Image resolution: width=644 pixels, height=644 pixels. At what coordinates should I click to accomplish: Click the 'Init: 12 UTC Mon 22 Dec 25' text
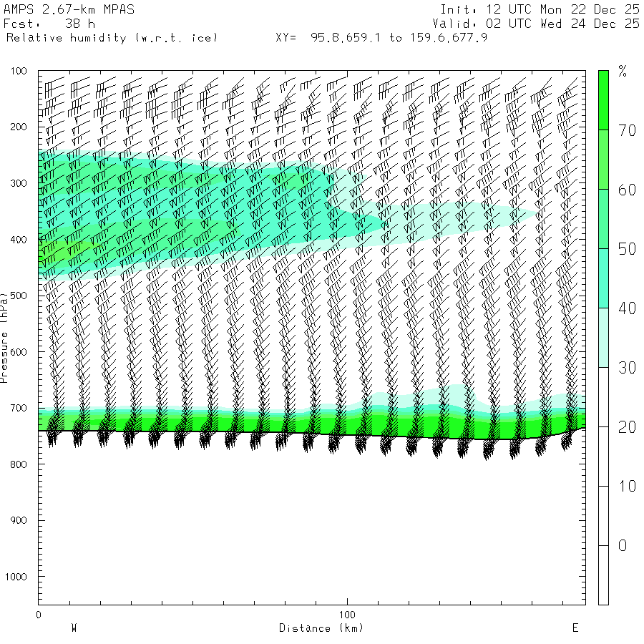coord(540,9)
